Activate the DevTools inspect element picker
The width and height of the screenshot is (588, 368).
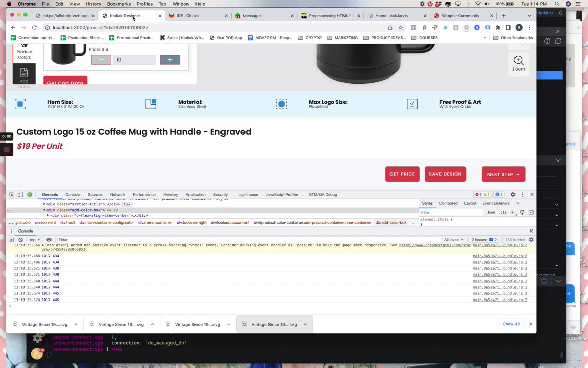pos(12,195)
